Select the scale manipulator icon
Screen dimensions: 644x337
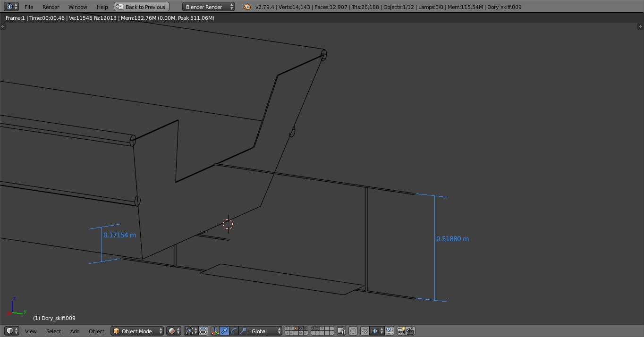[243, 331]
